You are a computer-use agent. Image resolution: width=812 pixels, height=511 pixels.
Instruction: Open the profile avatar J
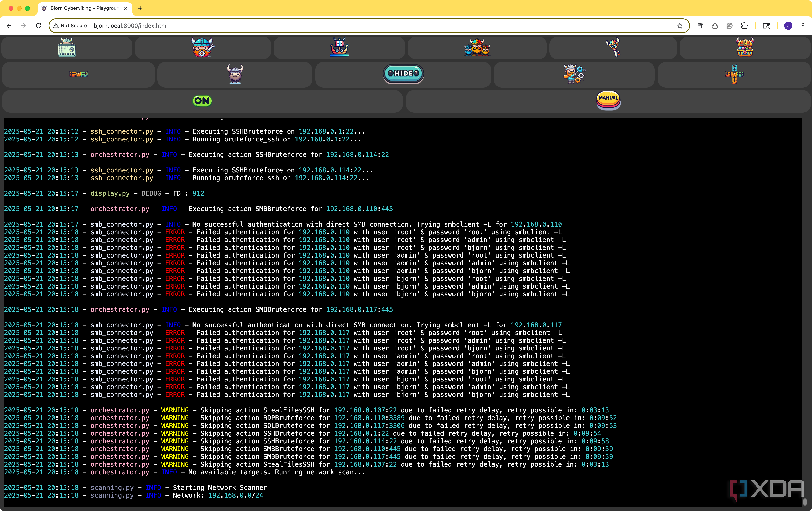pyautogui.click(x=788, y=26)
